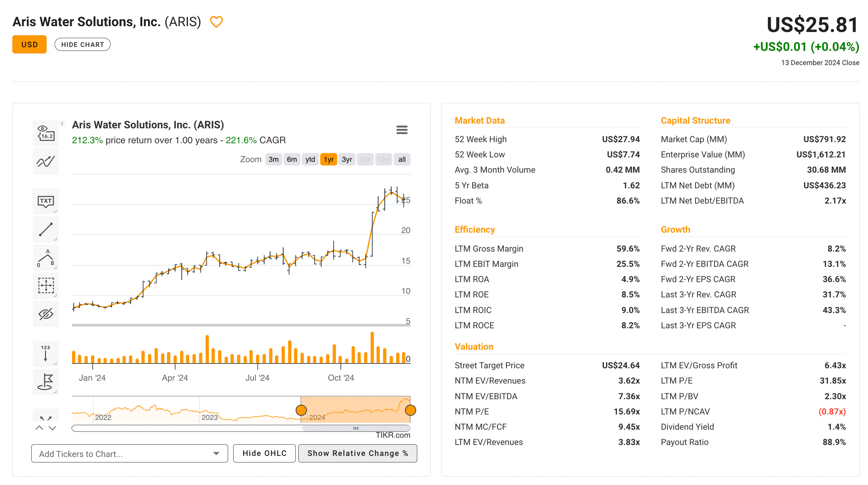Pick the A-B segment measure tool
Image resolution: width=868 pixels, height=485 pixels.
(x=46, y=258)
